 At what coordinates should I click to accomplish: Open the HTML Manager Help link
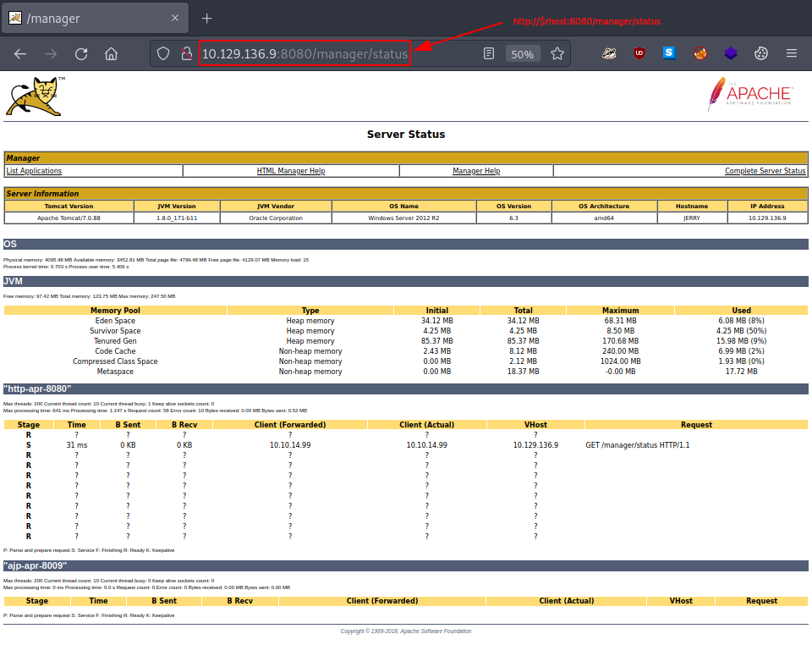point(291,171)
